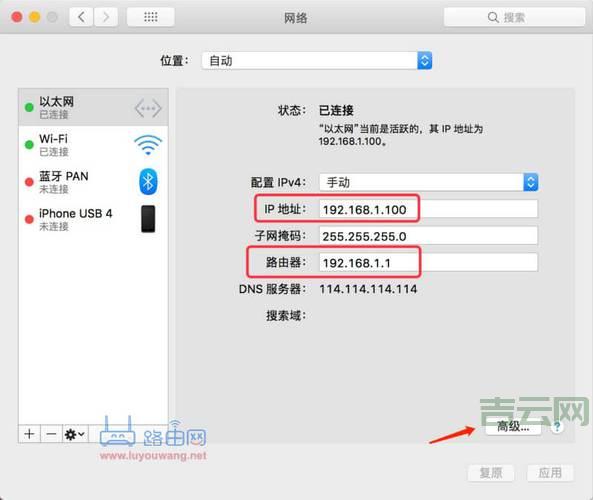The height and width of the screenshot is (500, 593).
Task: Click the Wi-Fi signal icon
Action: point(148,145)
